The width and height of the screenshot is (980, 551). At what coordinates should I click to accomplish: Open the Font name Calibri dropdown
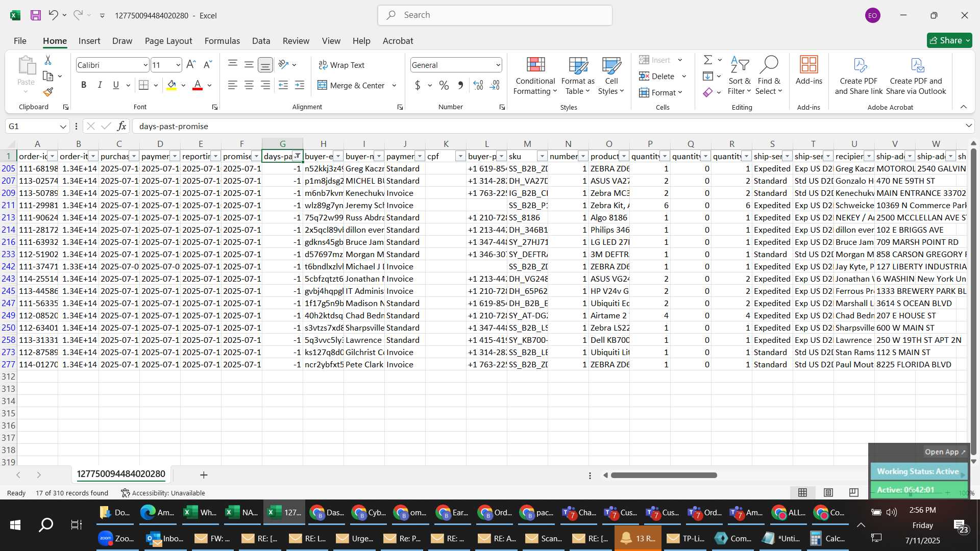pyautogui.click(x=145, y=65)
